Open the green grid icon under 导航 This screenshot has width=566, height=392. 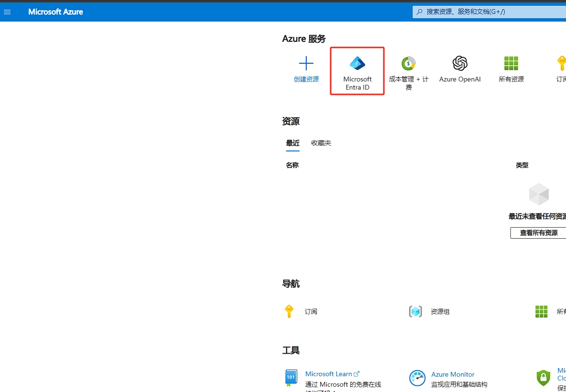click(542, 311)
